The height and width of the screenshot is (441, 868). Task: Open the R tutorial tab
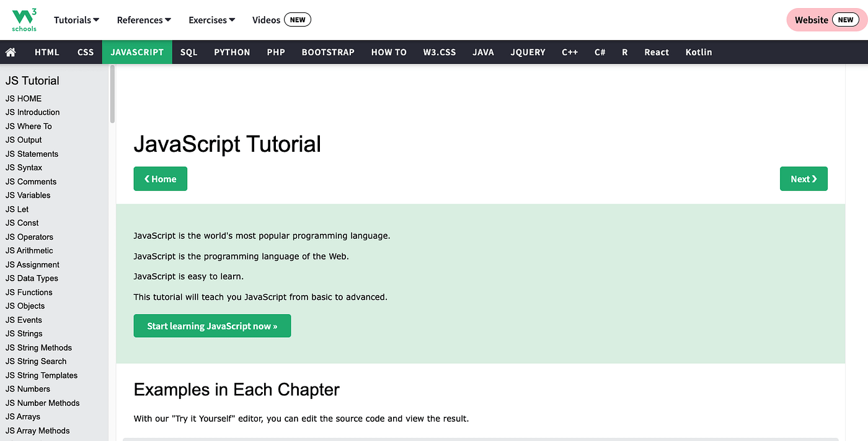click(x=625, y=52)
